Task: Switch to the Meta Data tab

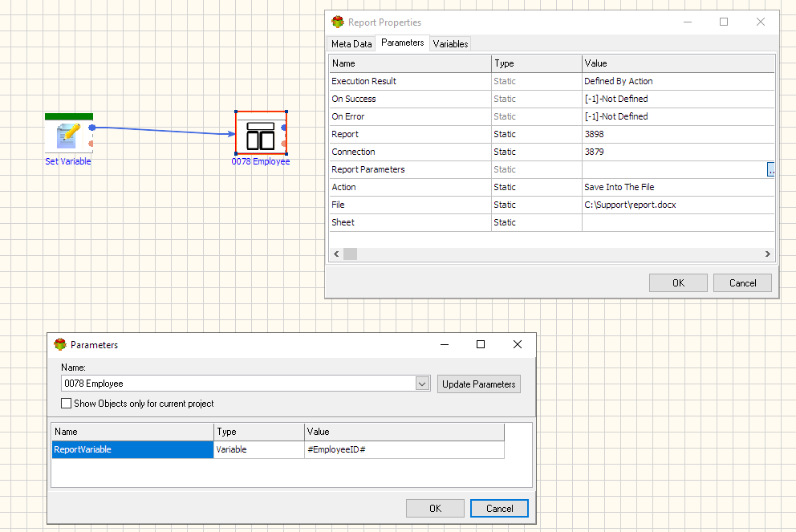Action: pos(351,44)
